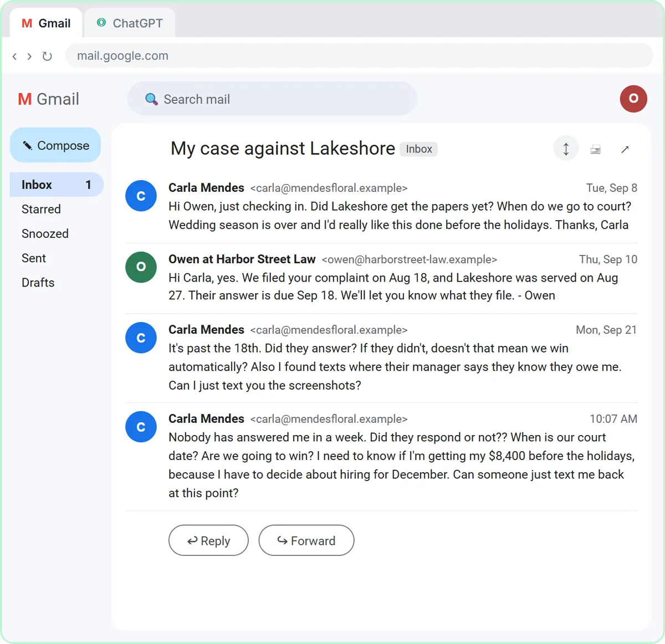Click the Inbox unread count "1"
This screenshot has height=644, width=665.
[x=88, y=185]
